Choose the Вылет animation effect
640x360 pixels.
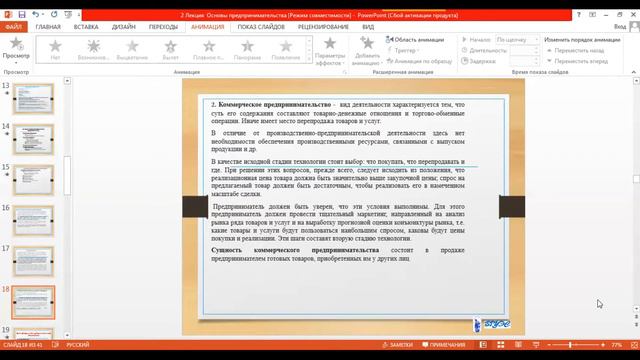170,50
